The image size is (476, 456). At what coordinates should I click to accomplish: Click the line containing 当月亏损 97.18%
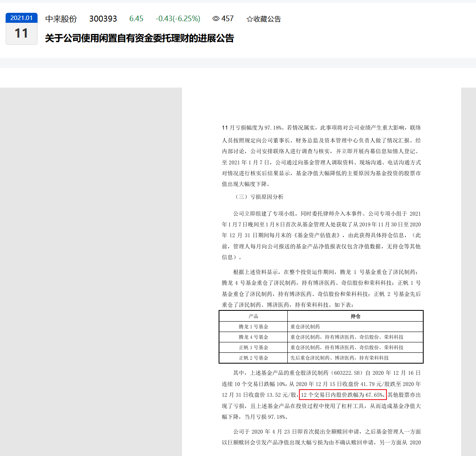click(255, 417)
